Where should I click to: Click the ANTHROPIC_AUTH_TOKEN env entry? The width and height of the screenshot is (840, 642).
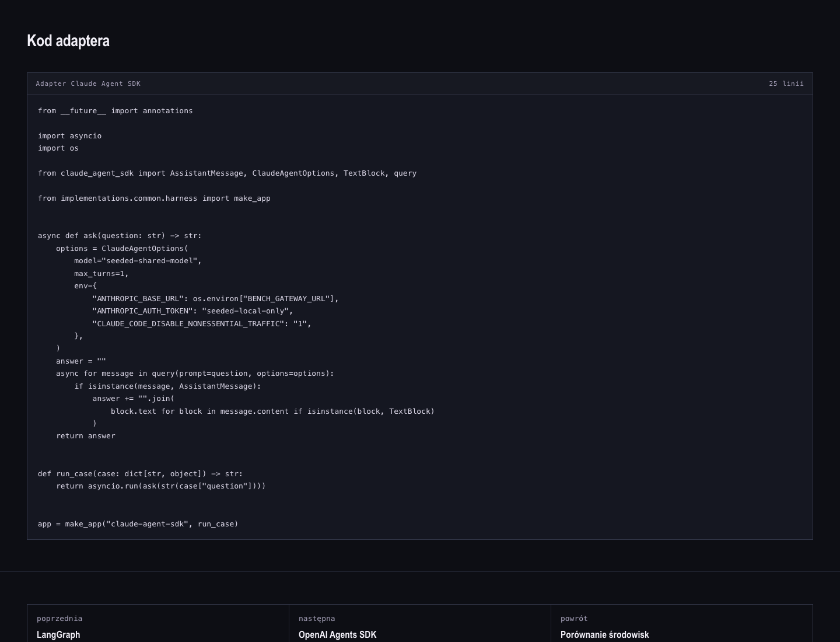[x=192, y=311]
